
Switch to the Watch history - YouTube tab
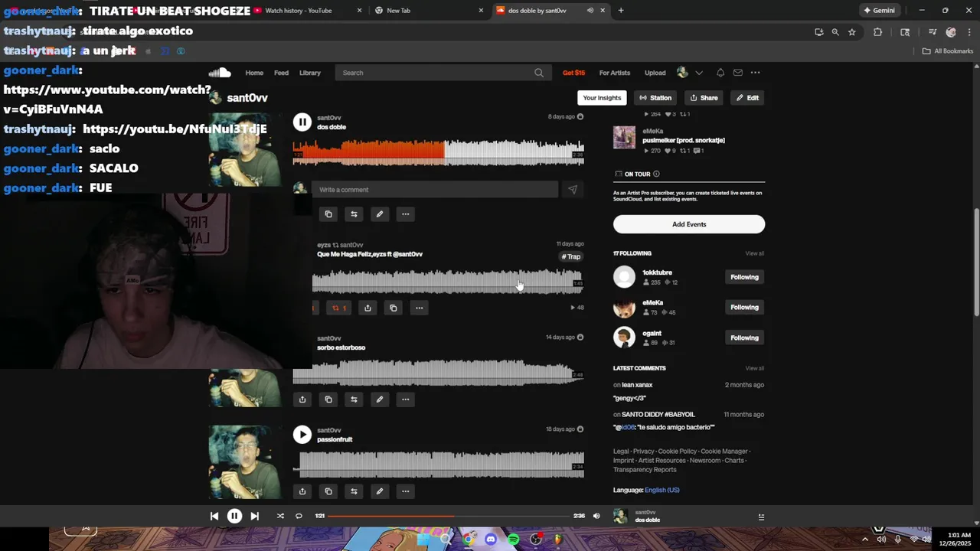308,11
